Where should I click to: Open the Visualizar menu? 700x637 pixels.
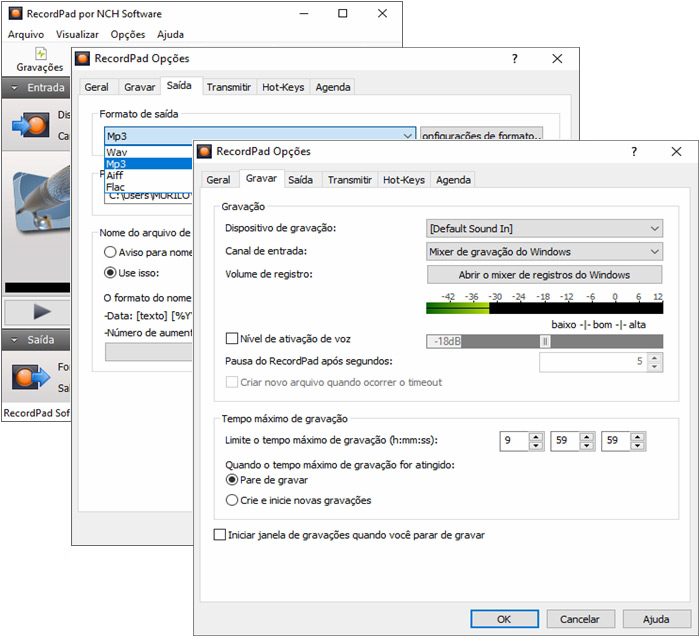(x=77, y=34)
